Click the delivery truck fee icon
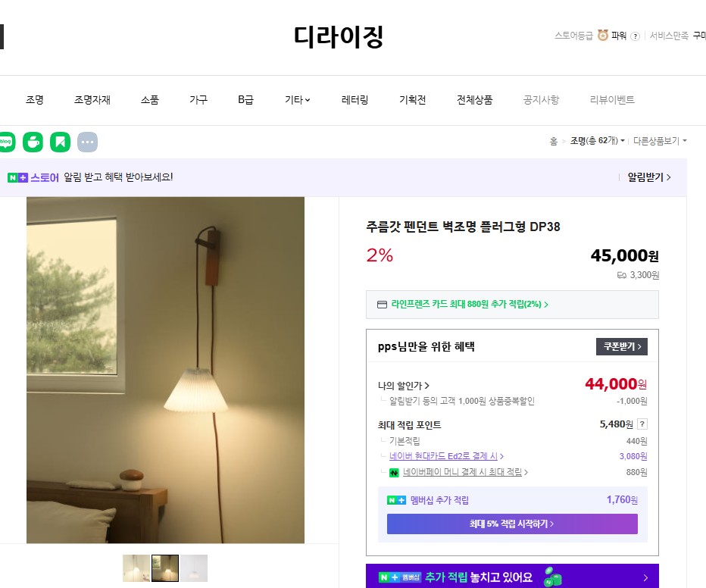The width and height of the screenshot is (706, 588). [621, 275]
